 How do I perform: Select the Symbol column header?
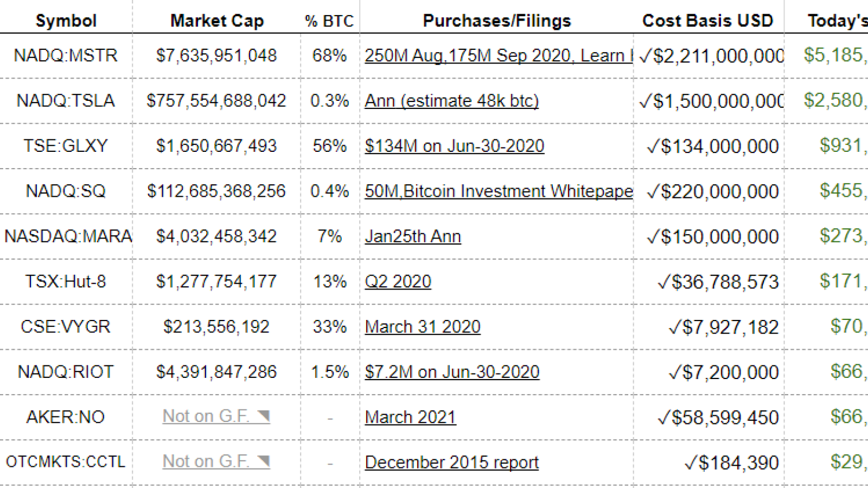tap(66, 21)
